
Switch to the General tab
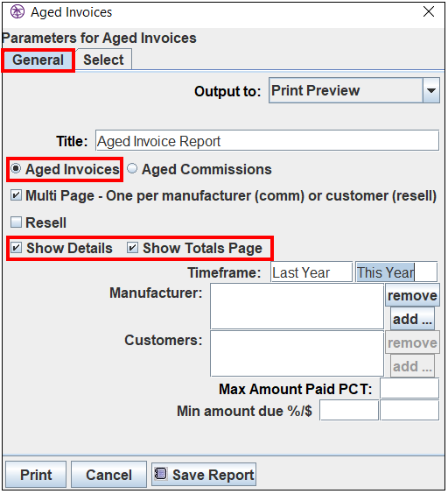tap(38, 60)
